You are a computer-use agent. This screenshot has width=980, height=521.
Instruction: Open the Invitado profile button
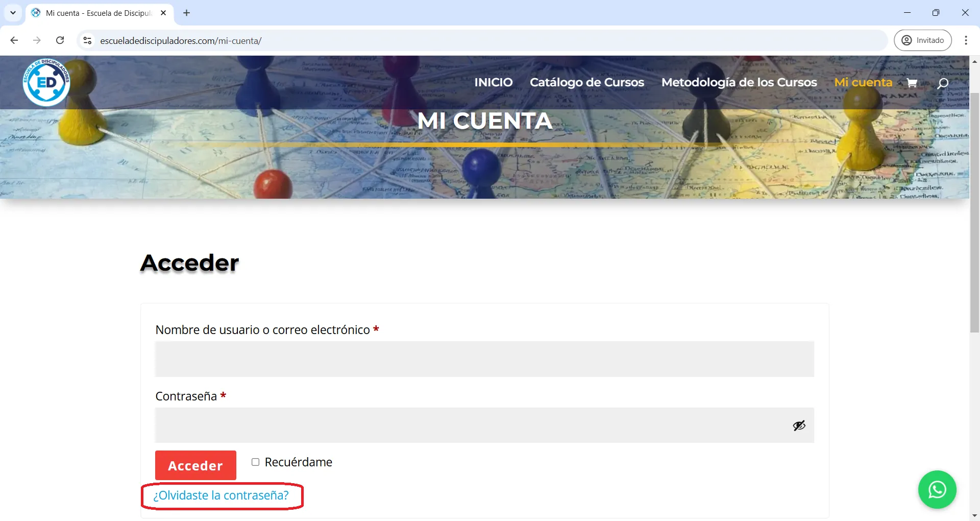point(922,40)
